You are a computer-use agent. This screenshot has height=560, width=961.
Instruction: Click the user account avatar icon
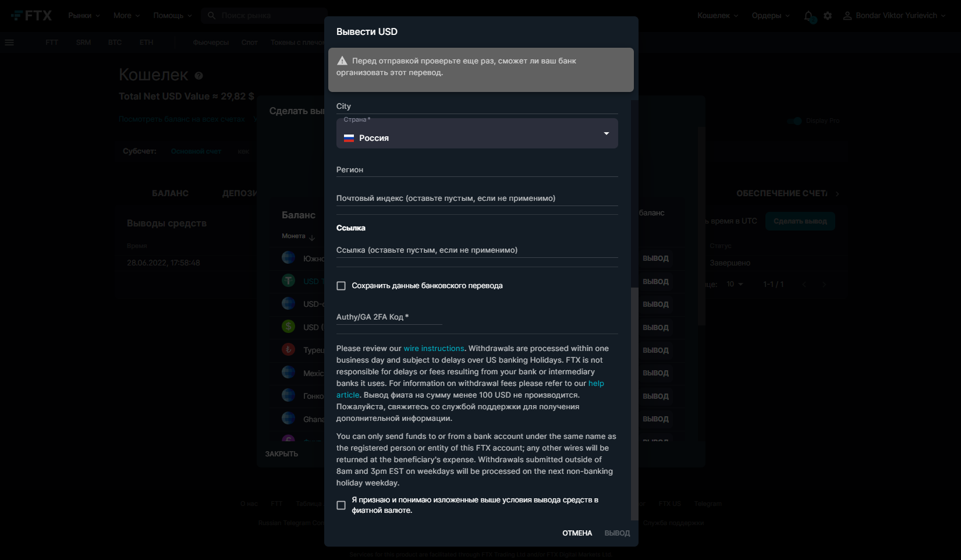847,16
